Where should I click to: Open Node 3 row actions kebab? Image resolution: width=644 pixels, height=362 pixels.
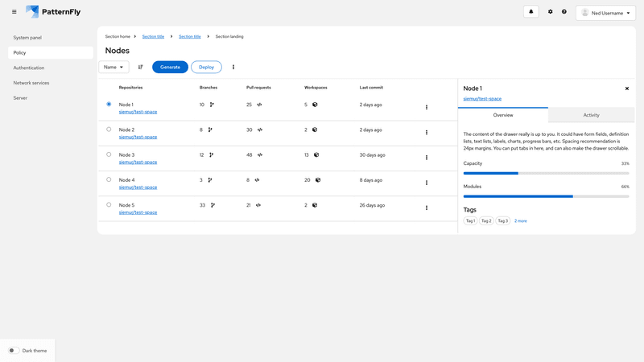(x=427, y=158)
